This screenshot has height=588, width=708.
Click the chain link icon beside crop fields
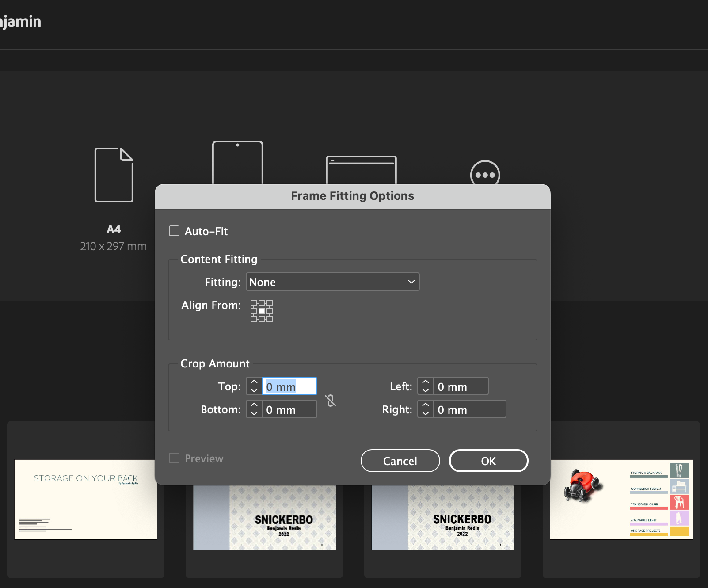(x=331, y=400)
